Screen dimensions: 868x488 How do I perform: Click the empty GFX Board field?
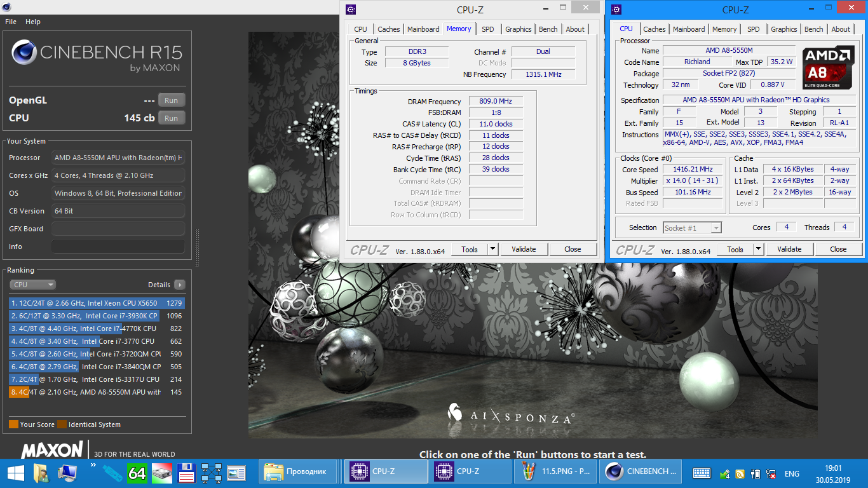tap(118, 229)
